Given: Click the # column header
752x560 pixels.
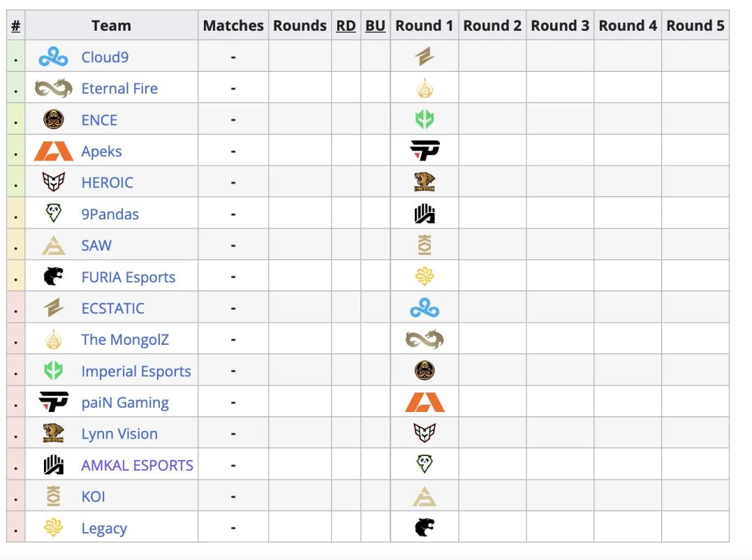Looking at the screenshot, I should point(15,26).
